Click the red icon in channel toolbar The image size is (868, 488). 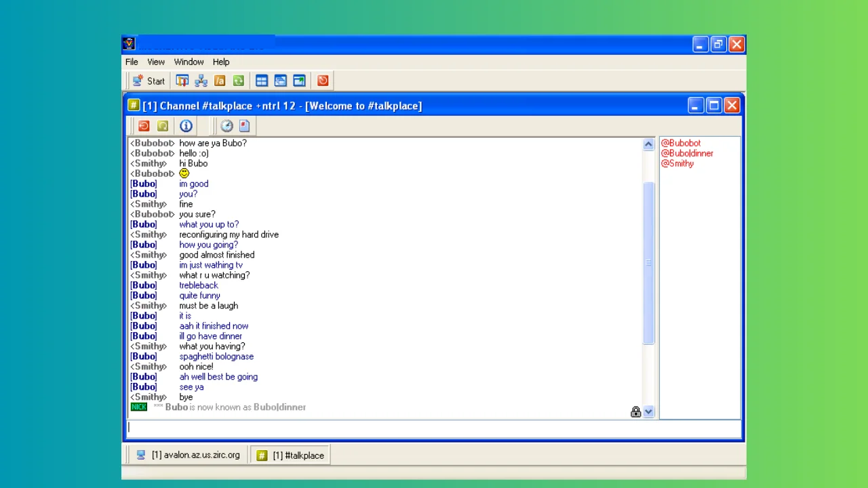pyautogui.click(x=144, y=125)
